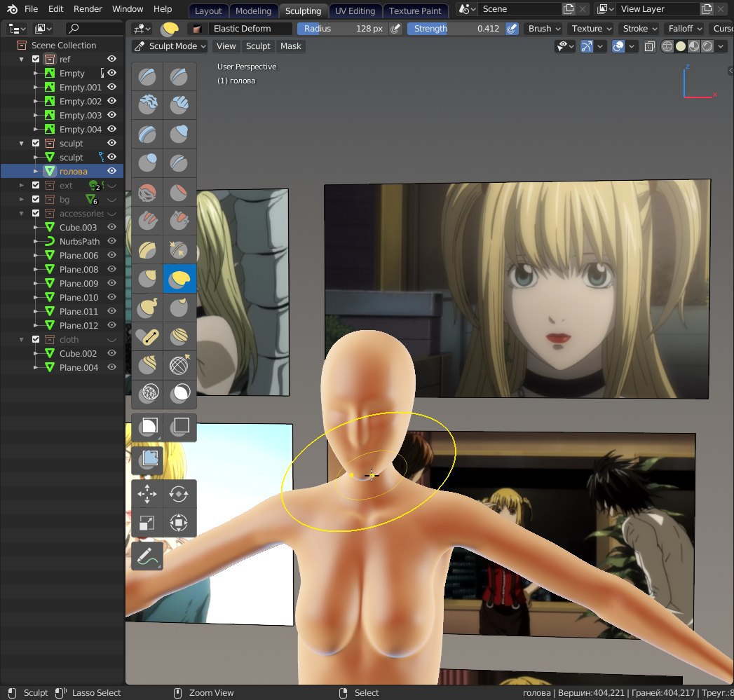734x700 pixels.
Task: Select the Clay brush tool
Action: (x=147, y=104)
